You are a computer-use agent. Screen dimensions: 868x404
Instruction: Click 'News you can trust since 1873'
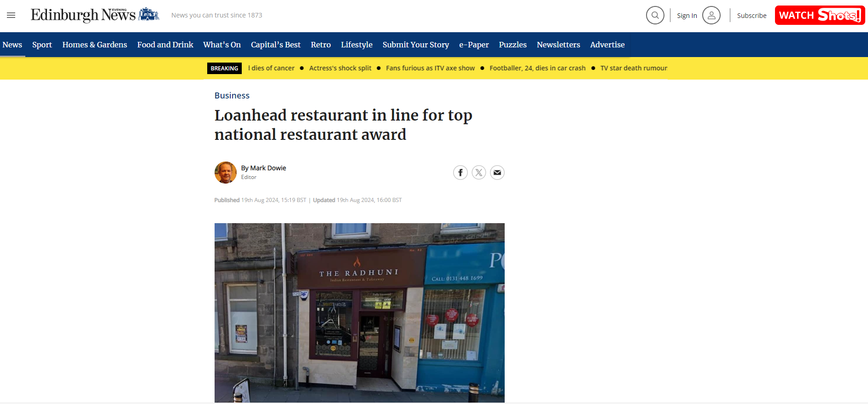(x=216, y=15)
